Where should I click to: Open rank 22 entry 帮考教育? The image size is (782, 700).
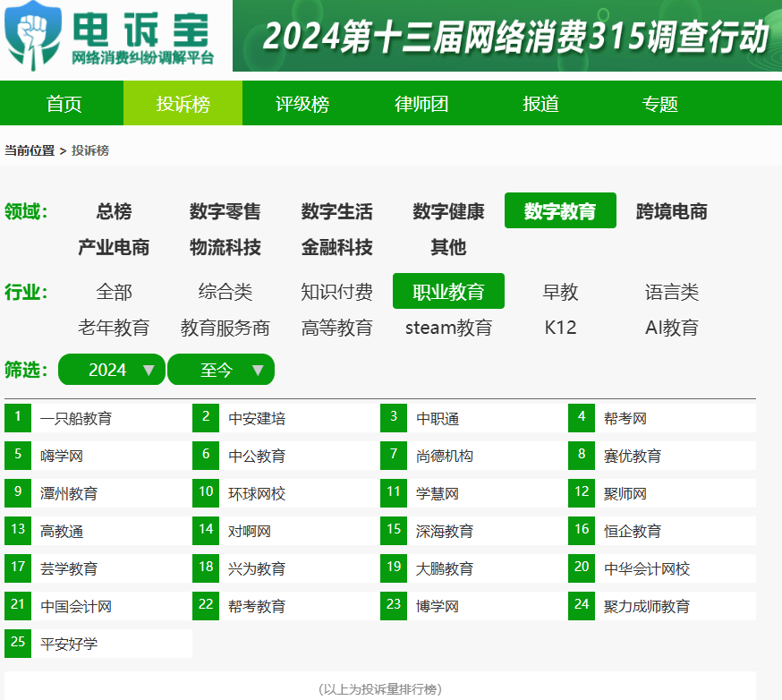286,606
